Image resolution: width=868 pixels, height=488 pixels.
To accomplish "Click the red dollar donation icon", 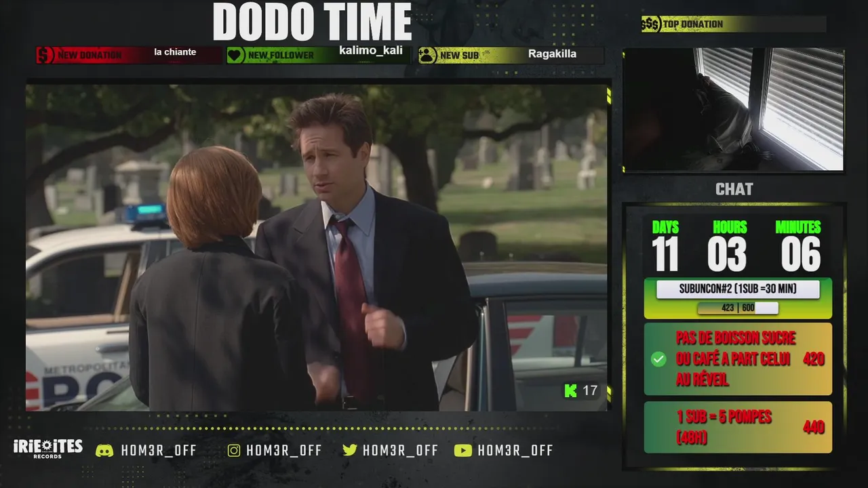I will pos(45,55).
